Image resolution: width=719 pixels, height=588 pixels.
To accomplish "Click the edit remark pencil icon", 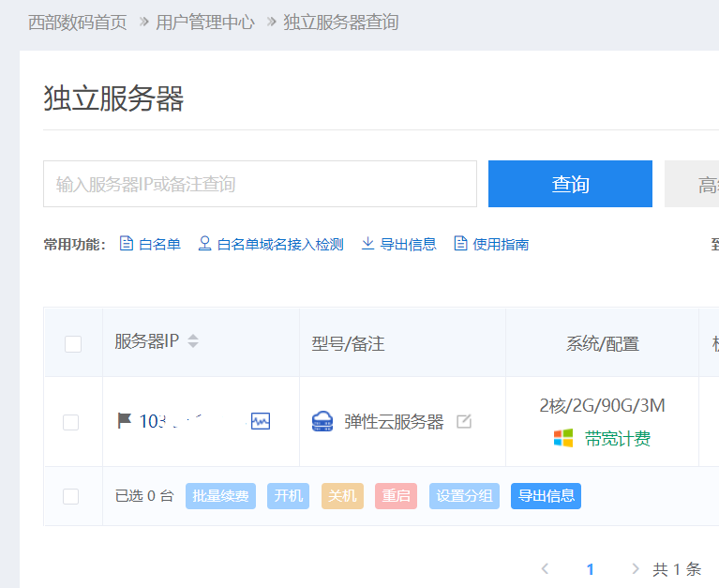I will [464, 422].
